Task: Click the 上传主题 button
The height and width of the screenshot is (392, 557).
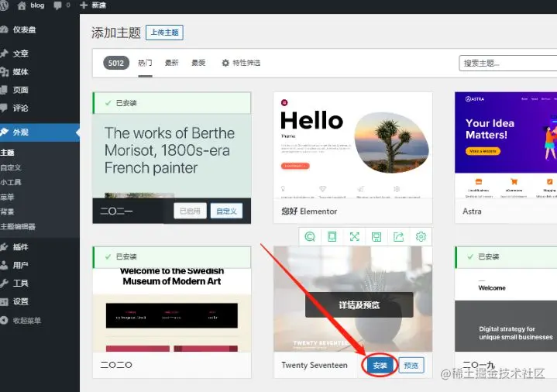Action: (164, 33)
